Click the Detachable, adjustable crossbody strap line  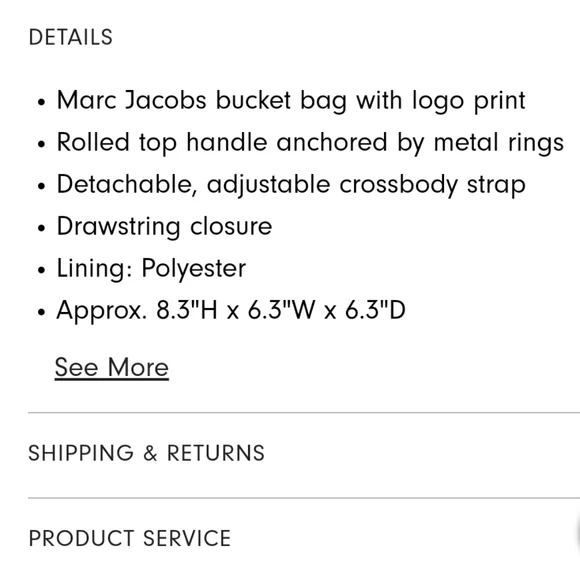click(291, 184)
